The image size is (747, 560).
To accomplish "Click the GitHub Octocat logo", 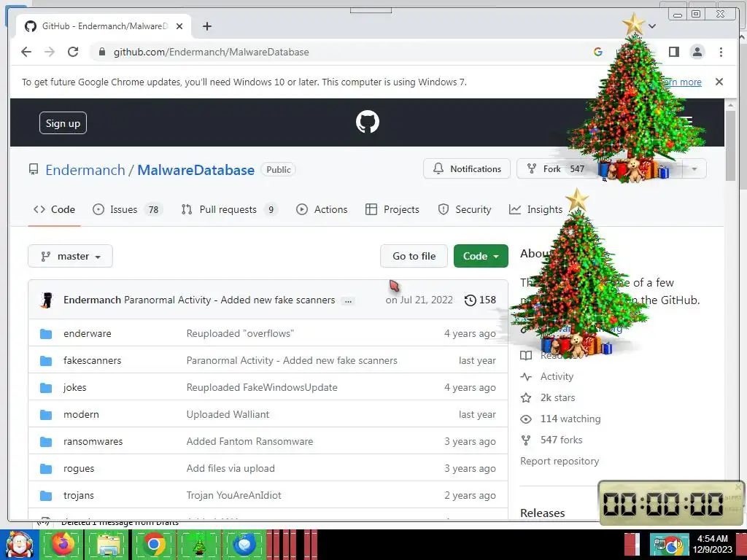I will pos(368,122).
